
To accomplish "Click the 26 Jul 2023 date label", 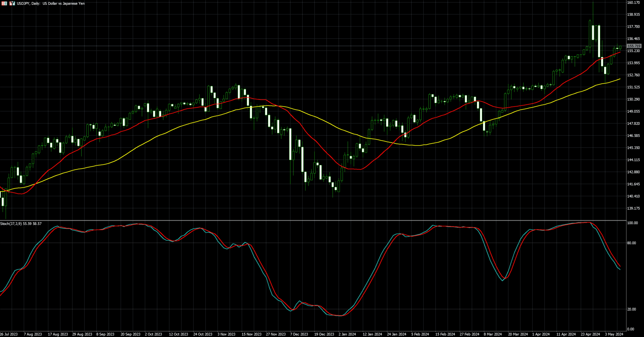I will (9, 334).
